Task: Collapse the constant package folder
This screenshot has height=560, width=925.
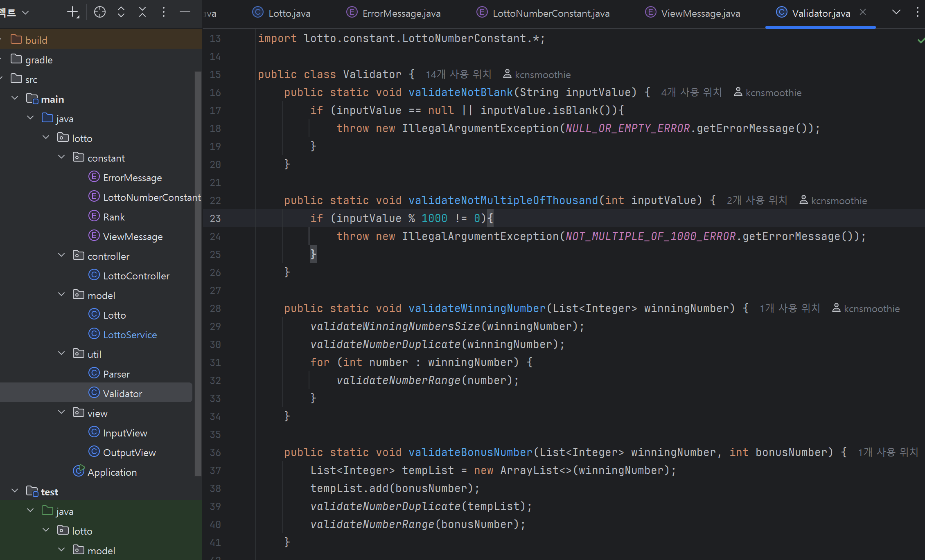Action: [61, 157]
